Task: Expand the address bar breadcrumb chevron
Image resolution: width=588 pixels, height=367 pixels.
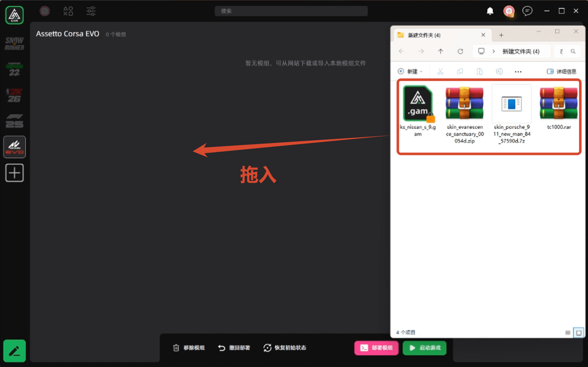Action: [x=494, y=51]
